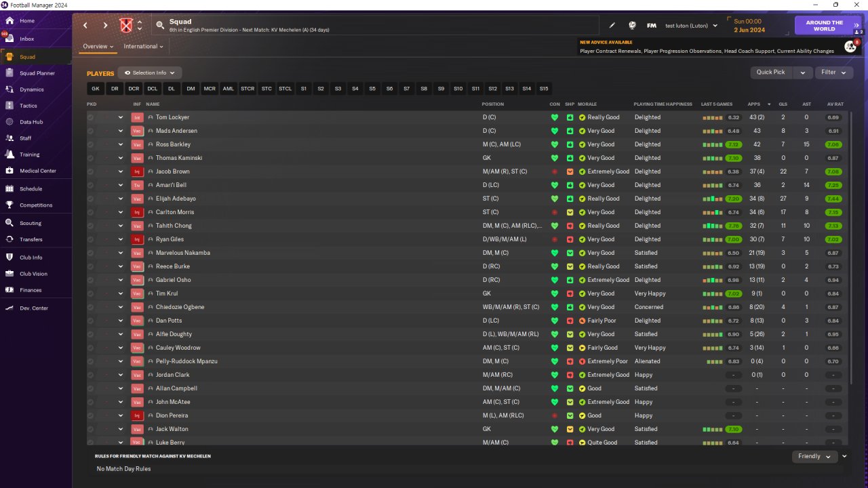Toggle the pick checkbox for Elijah Adebayo

pos(90,199)
